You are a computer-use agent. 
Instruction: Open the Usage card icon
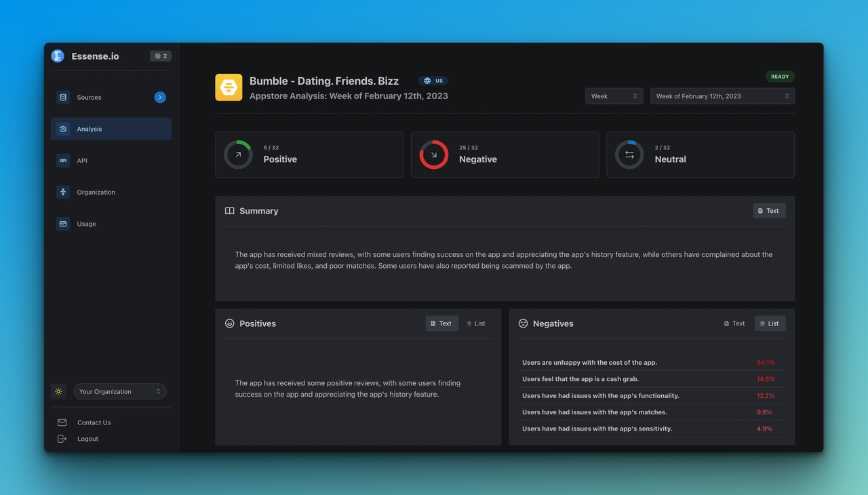click(63, 224)
